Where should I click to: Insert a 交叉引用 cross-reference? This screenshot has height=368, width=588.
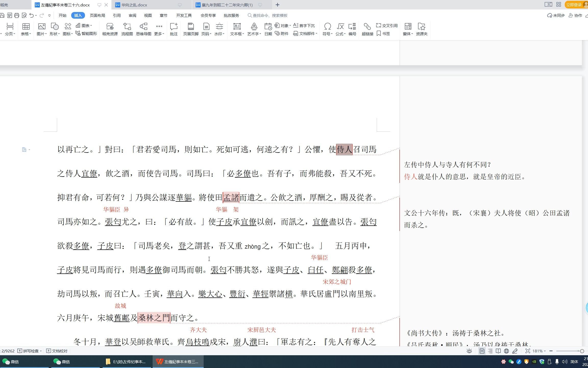(x=387, y=26)
